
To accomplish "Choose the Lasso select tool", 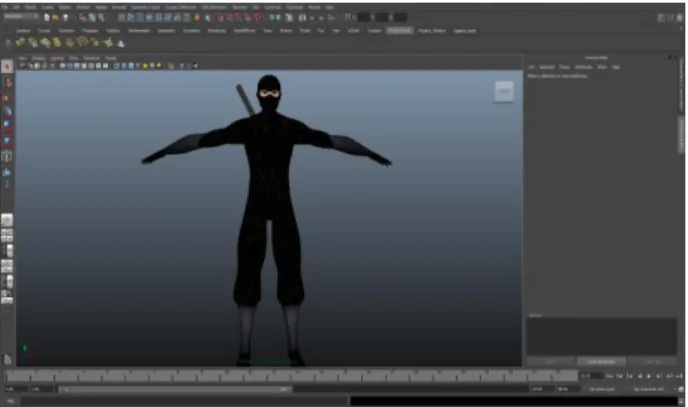I will (7, 82).
